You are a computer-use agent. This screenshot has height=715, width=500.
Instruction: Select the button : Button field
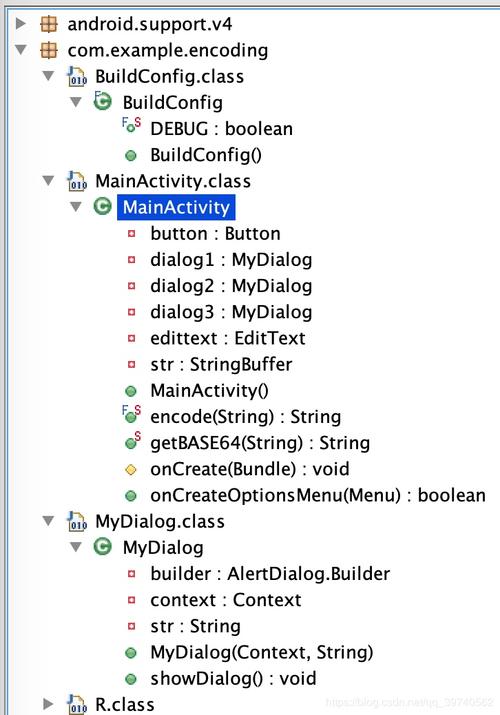click(x=216, y=233)
